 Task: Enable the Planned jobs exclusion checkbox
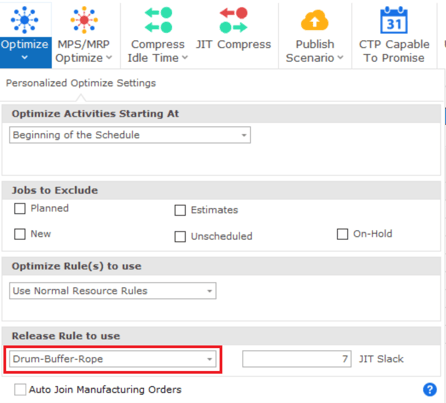pyautogui.click(x=20, y=209)
